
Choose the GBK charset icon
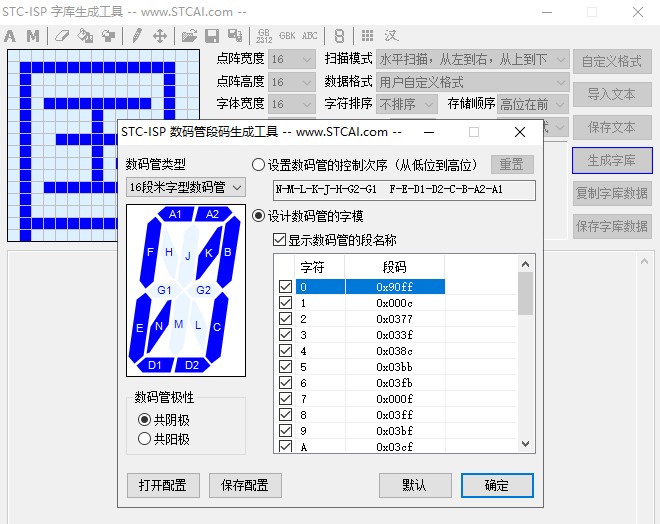pyautogui.click(x=287, y=36)
